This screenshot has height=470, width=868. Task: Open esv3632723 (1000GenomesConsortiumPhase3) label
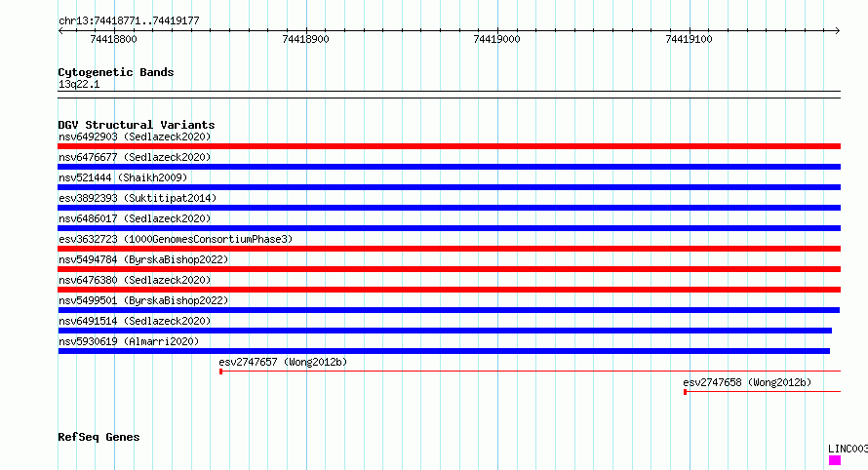pyautogui.click(x=176, y=239)
